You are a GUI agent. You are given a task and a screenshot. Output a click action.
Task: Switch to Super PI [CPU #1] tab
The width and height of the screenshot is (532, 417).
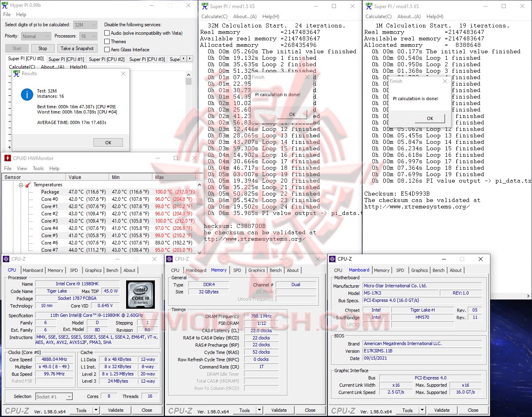click(x=66, y=59)
